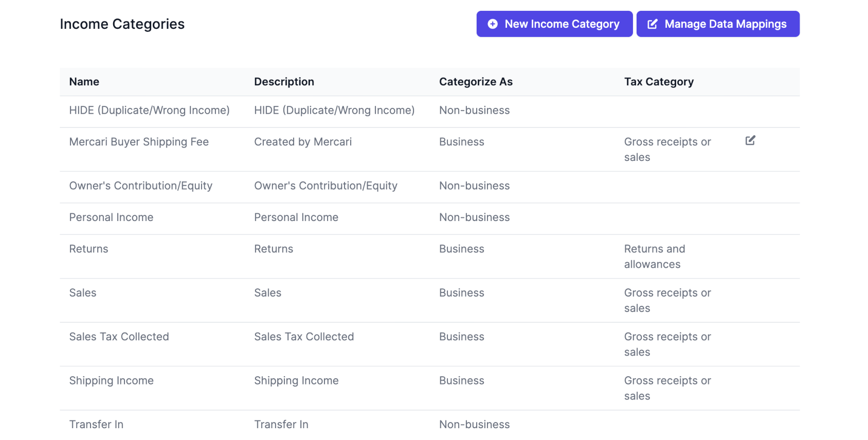Select the Transfer In name cell
Viewport: 868px width, 440px height.
(96, 425)
